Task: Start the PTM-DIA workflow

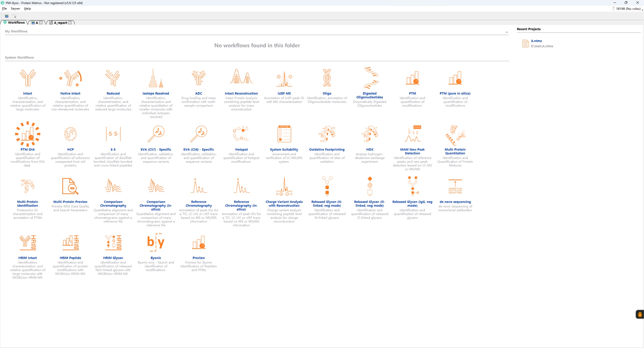Action: pyautogui.click(x=27, y=134)
